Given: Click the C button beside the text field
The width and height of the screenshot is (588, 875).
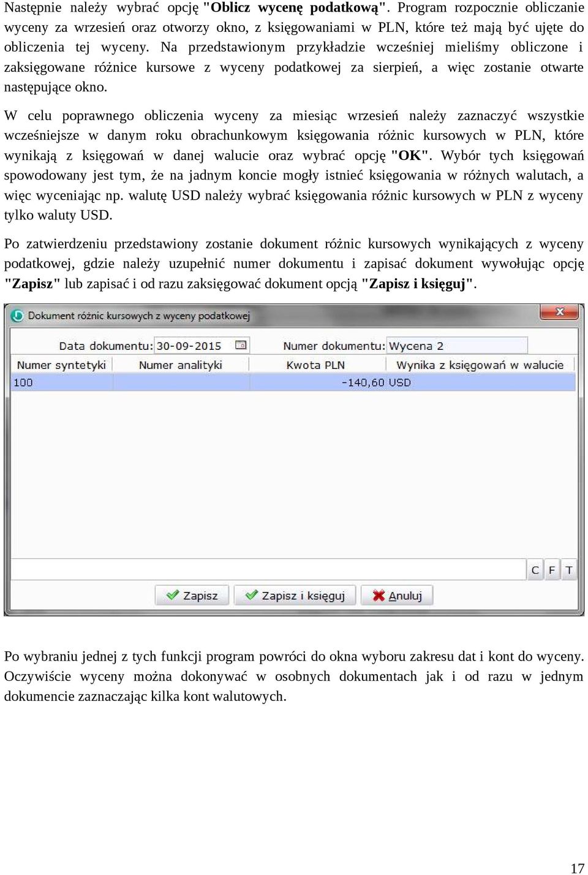Looking at the screenshot, I should [535, 570].
